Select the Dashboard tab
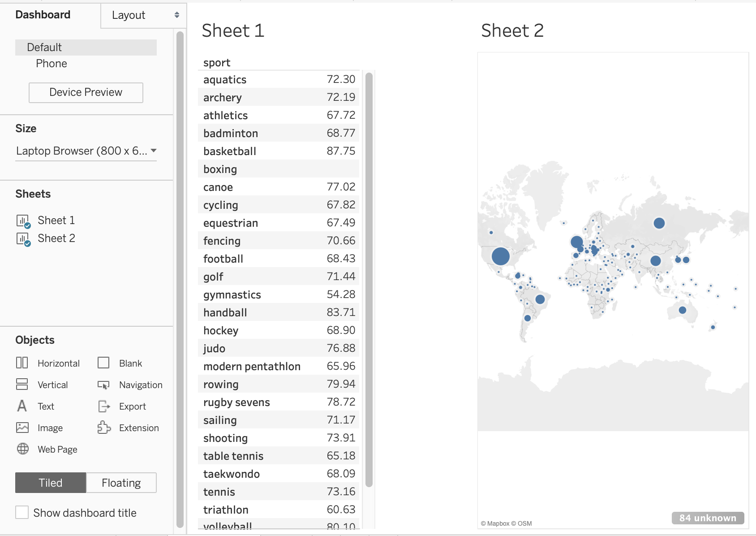 43,14
